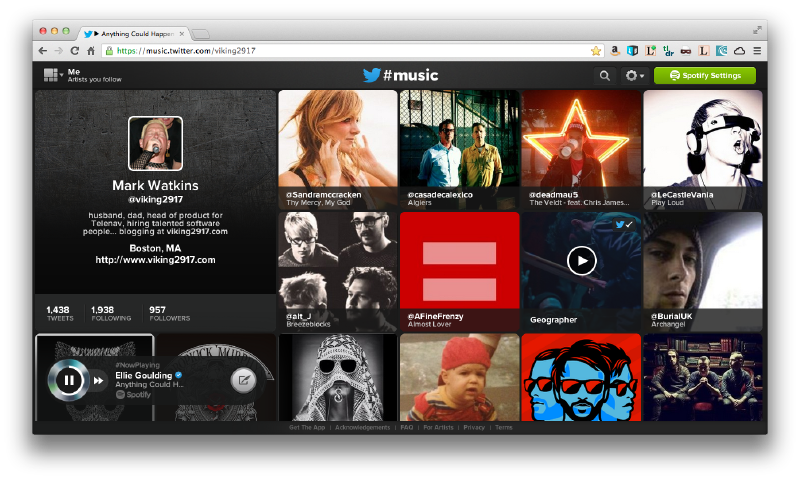Open the For Artists footer link
The height and width of the screenshot is (480, 800).
tap(438, 427)
